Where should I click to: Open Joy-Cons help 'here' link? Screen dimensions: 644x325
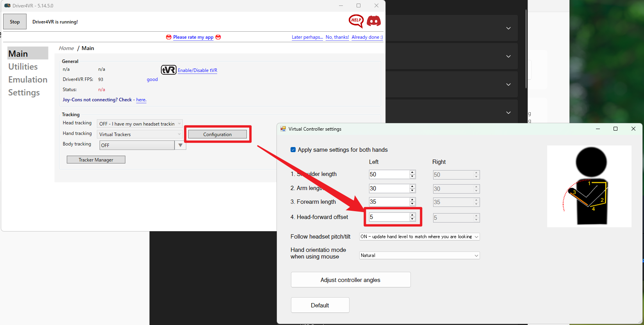pos(141,100)
